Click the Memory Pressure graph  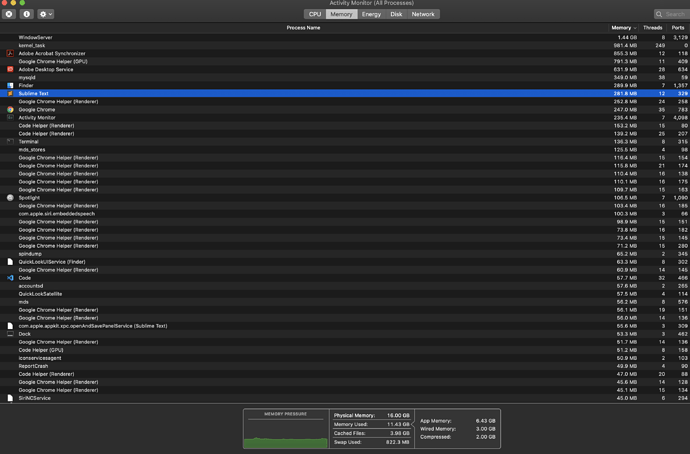point(286,429)
